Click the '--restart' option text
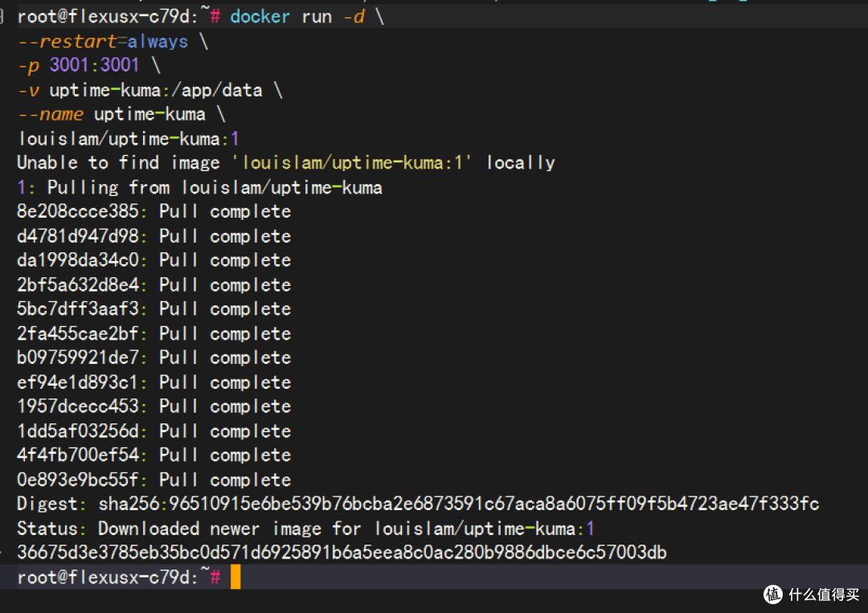Image resolution: width=868 pixels, height=613 pixels. [67, 42]
